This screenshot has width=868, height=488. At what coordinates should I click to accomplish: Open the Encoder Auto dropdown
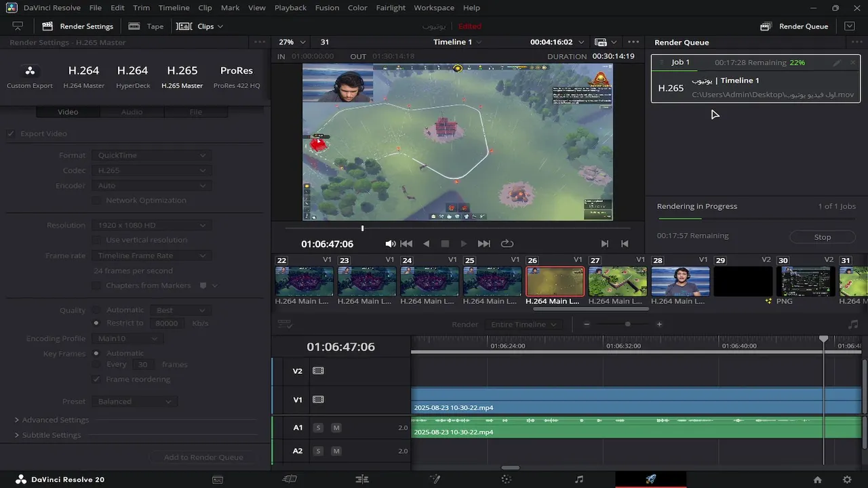151,186
